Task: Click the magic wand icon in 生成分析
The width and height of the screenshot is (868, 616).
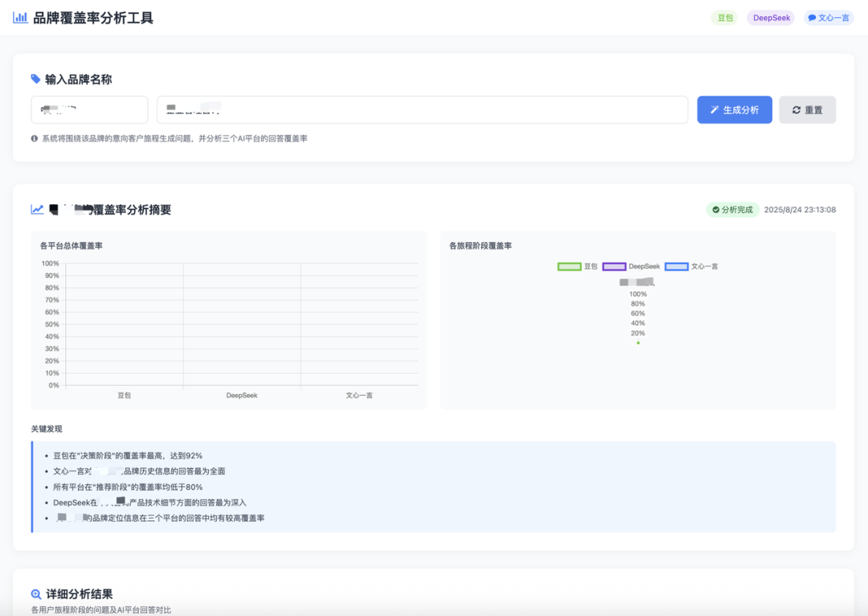Action: click(x=714, y=110)
